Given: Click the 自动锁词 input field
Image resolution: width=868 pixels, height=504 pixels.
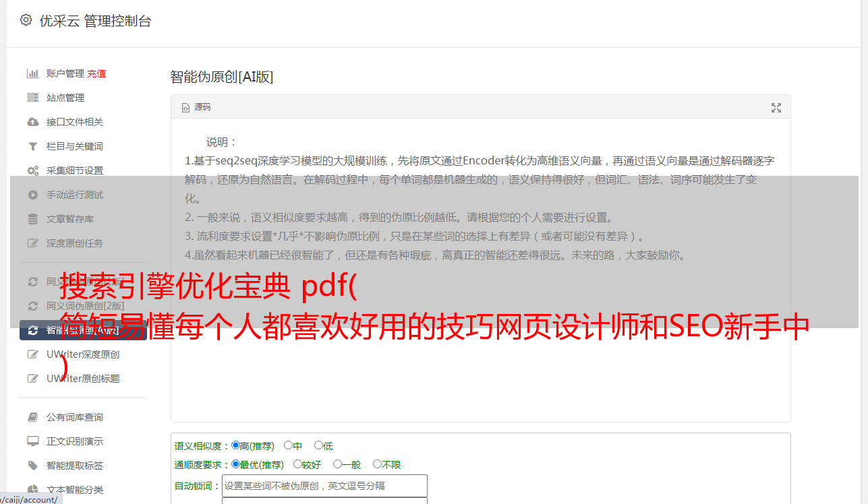Looking at the screenshot, I should pyautogui.click(x=324, y=486).
